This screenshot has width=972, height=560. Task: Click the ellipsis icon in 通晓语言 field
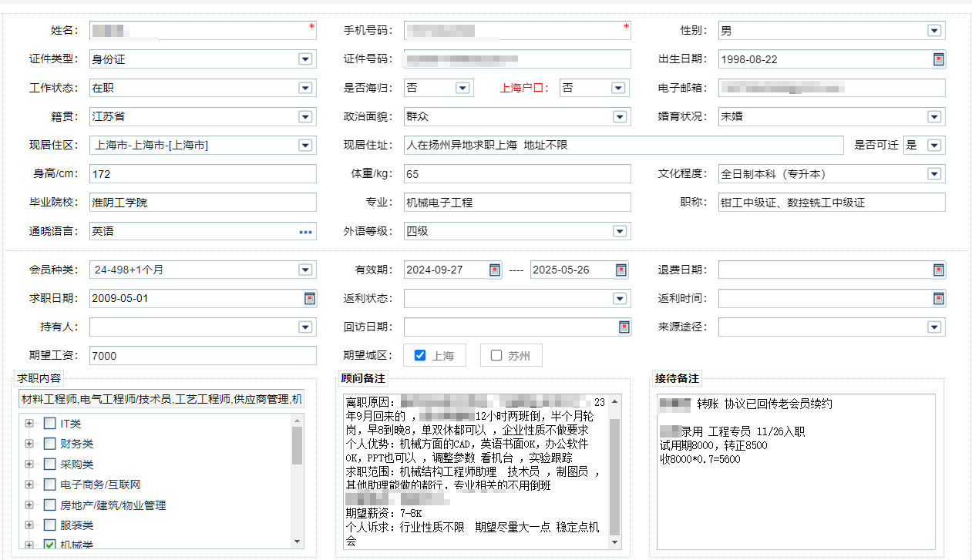[306, 231]
